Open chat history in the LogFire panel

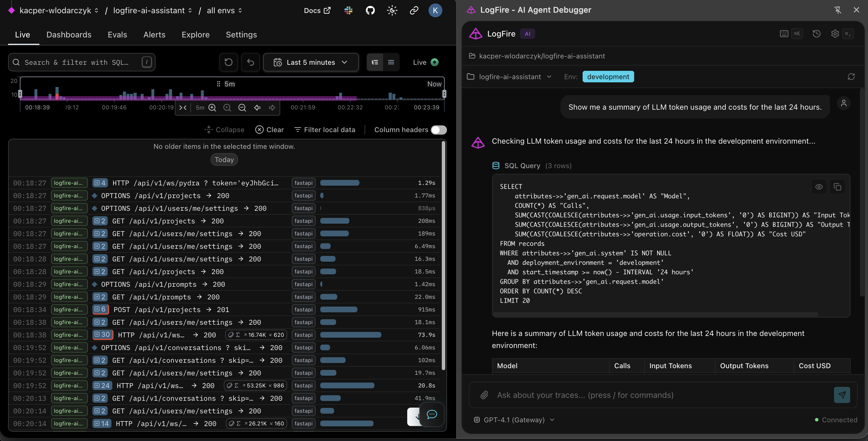[817, 34]
